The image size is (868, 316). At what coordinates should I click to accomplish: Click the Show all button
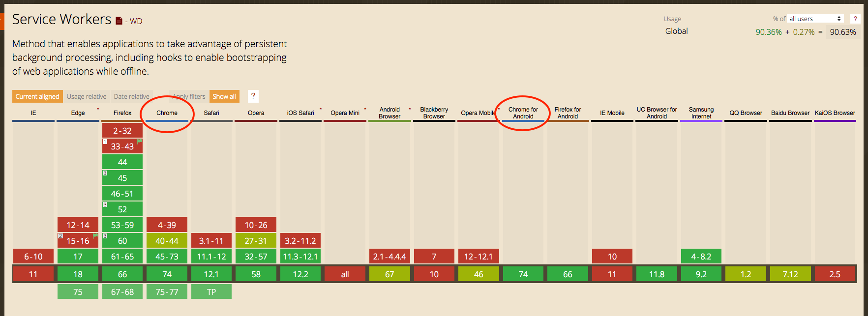click(x=224, y=96)
